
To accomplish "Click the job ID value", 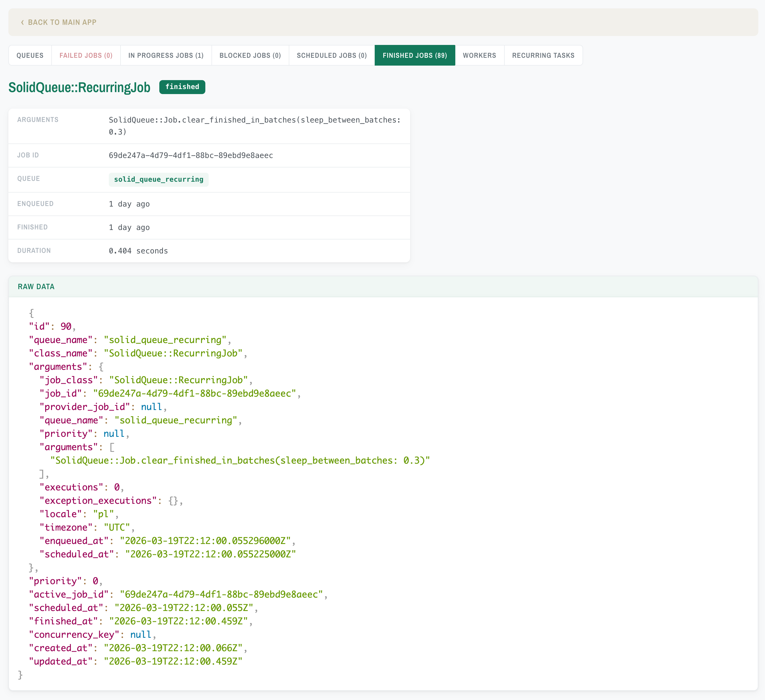I will pyautogui.click(x=191, y=155).
